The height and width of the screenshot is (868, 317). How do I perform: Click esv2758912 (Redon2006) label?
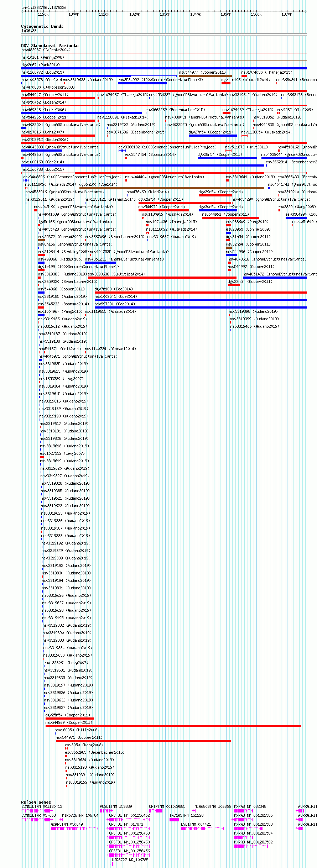pos(45,140)
